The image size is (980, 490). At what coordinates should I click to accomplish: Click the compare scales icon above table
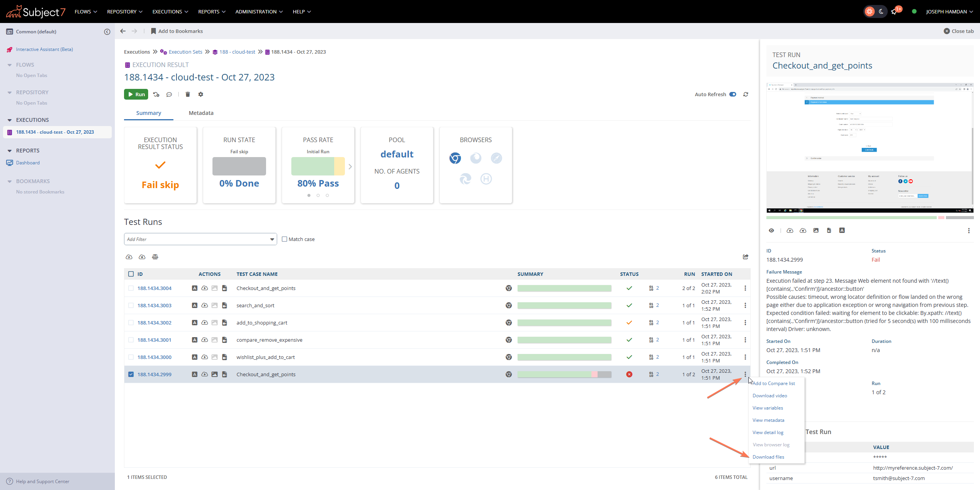pos(155,257)
